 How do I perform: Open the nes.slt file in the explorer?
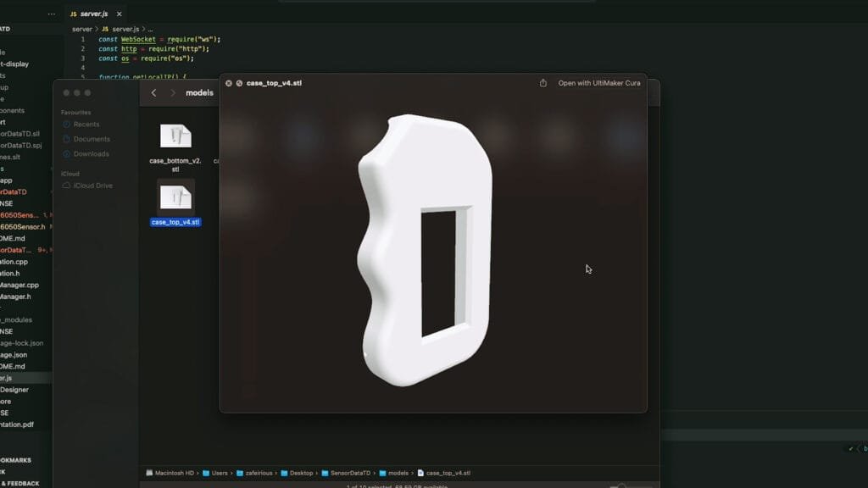click(x=10, y=157)
